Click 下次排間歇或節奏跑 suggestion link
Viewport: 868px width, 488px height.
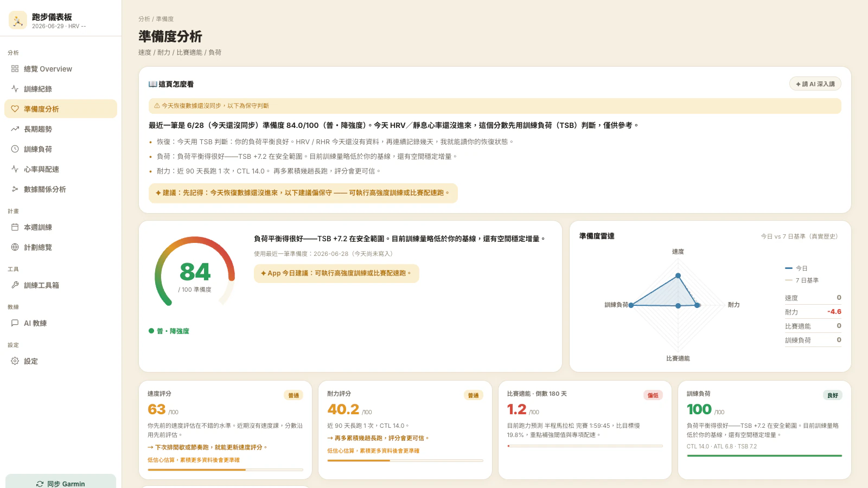tap(207, 447)
